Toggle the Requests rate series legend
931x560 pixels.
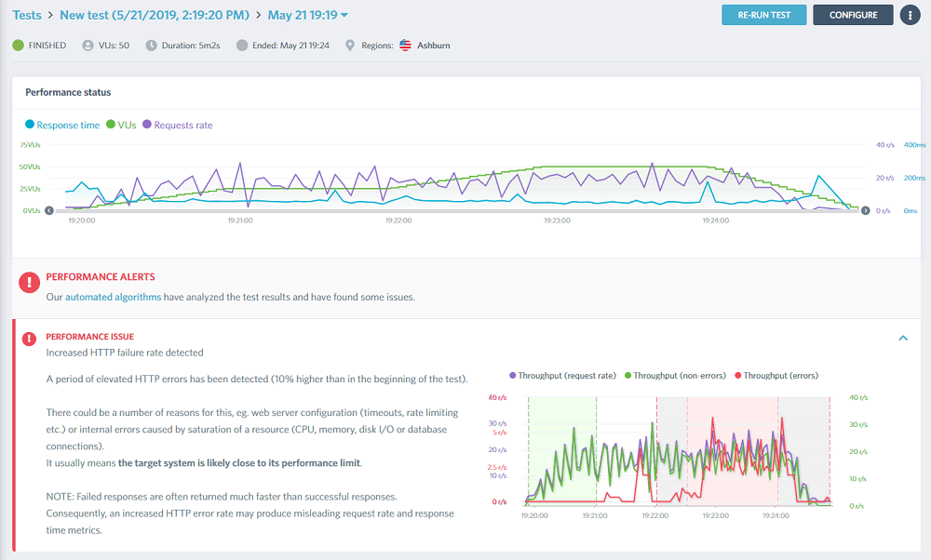tap(178, 125)
